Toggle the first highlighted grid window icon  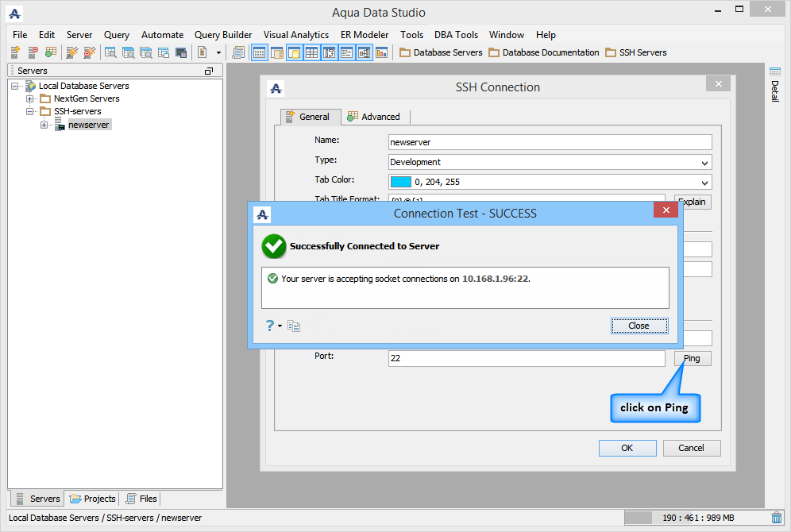(x=259, y=52)
